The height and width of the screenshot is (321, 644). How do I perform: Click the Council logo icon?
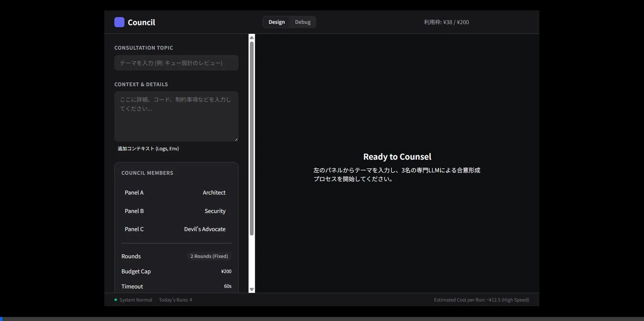pos(119,22)
